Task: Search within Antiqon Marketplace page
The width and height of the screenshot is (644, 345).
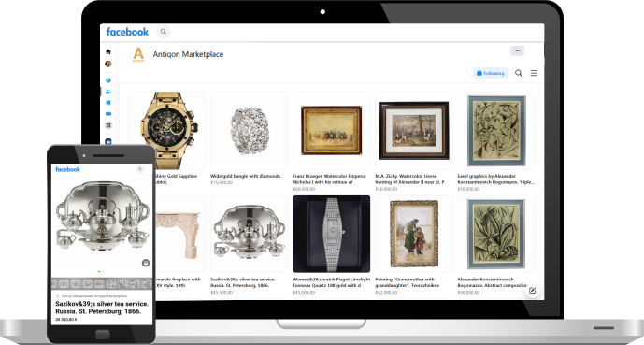Action: [x=519, y=73]
